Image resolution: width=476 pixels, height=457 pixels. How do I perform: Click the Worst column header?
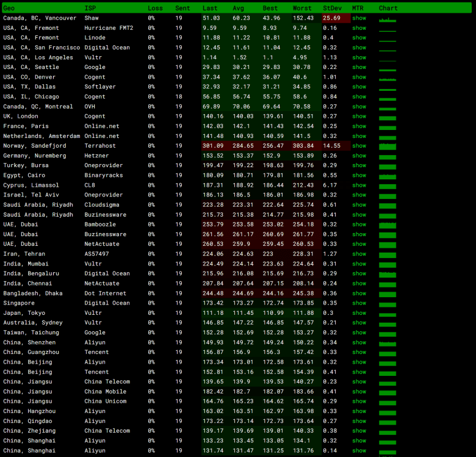tap(302, 8)
